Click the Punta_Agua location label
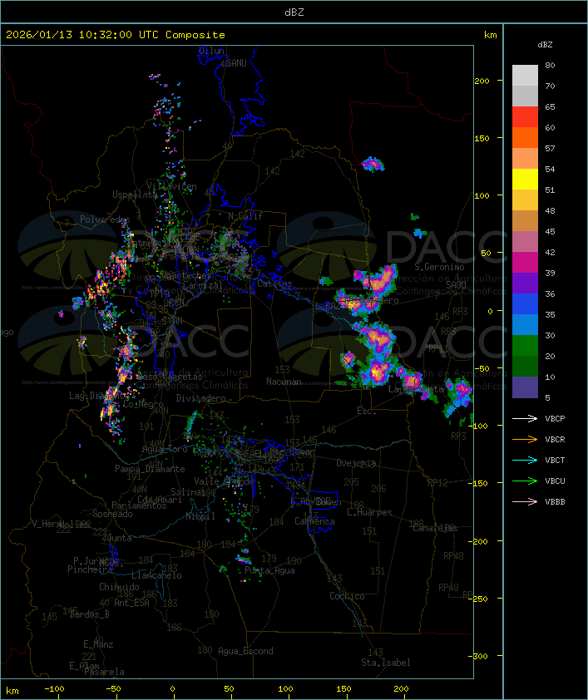Image resolution: width=588 pixels, height=700 pixels. click(271, 571)
